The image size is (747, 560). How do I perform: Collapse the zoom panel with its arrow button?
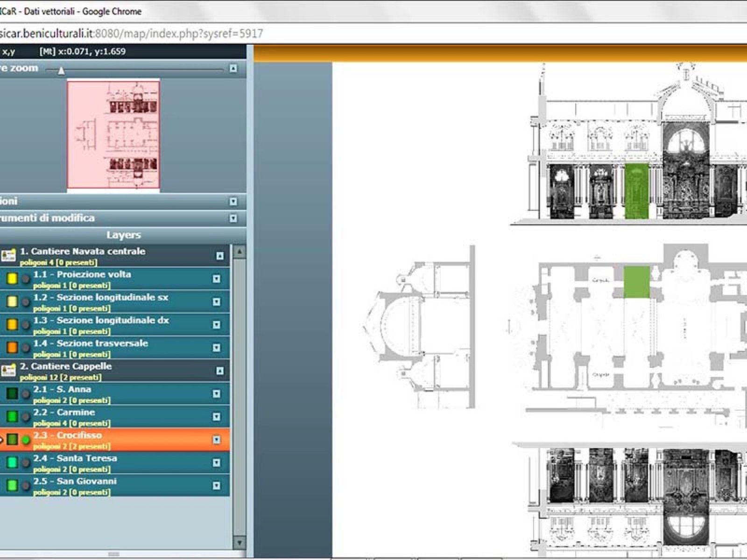click(x=233, y=69)
